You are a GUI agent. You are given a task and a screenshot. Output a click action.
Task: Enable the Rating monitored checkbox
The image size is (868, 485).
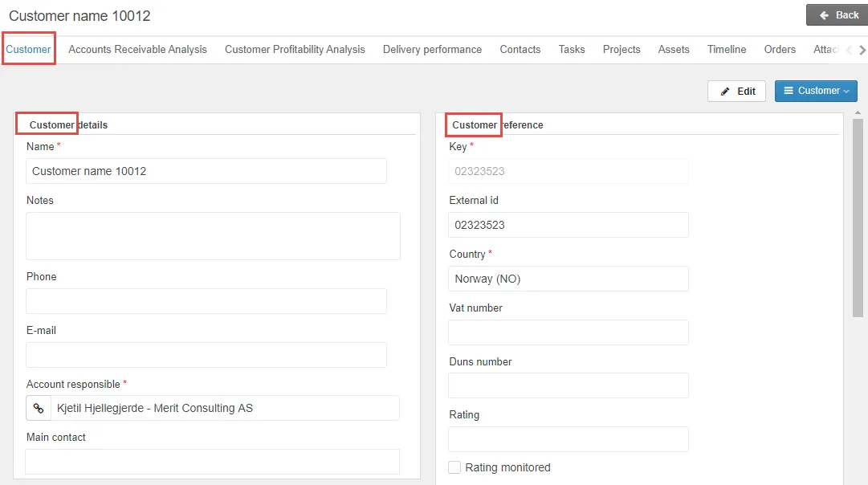point(454,467)
